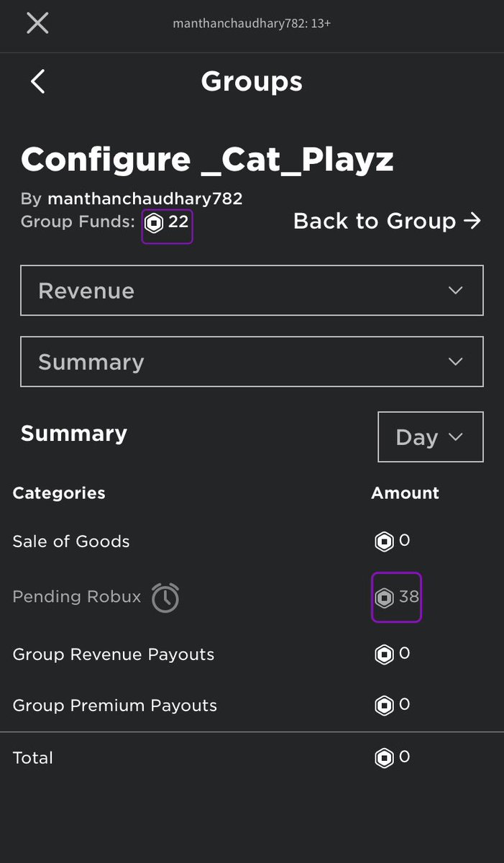Open the Revenue dropdown
This screenshot has width=504, height=863.
click(252, 291)
